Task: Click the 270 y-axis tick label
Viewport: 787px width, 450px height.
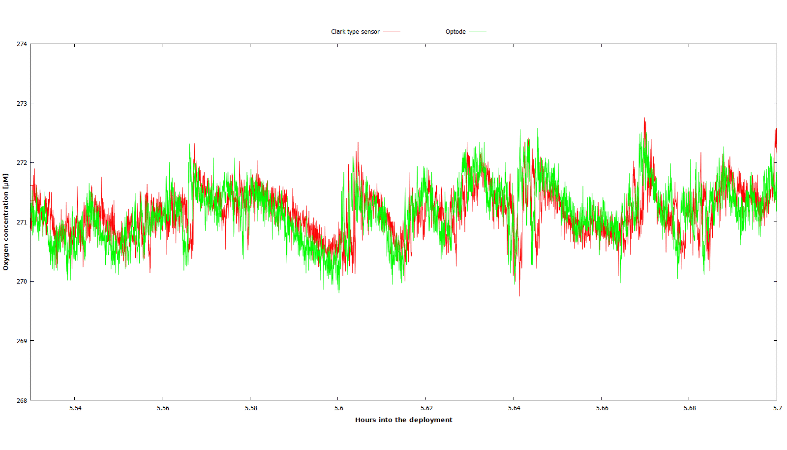Action: point(21,281)
